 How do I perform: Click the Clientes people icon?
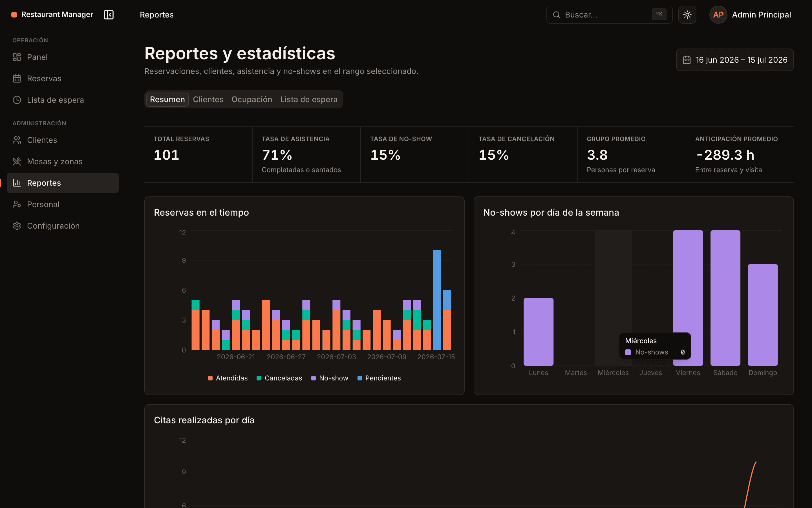17,140
